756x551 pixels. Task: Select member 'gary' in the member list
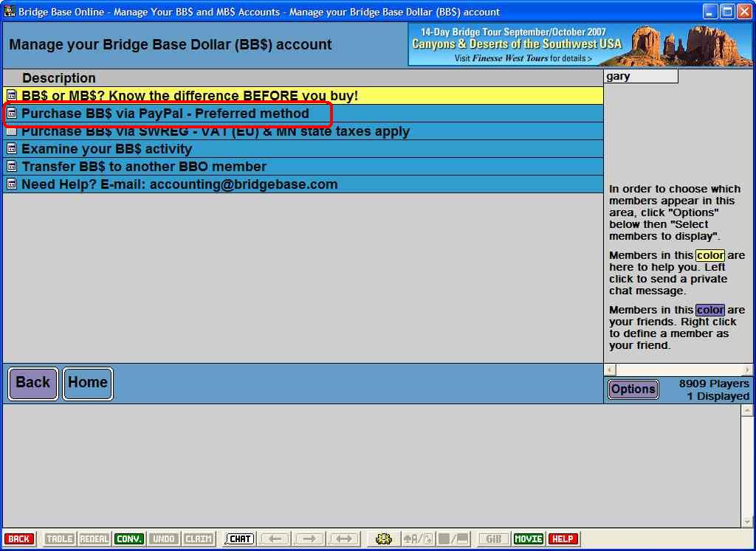641,76
